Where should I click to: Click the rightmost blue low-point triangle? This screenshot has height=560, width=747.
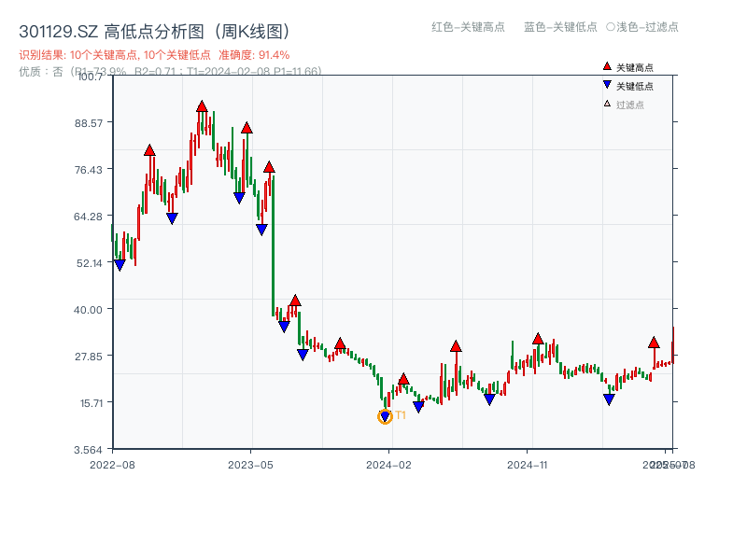click(609, 399)
